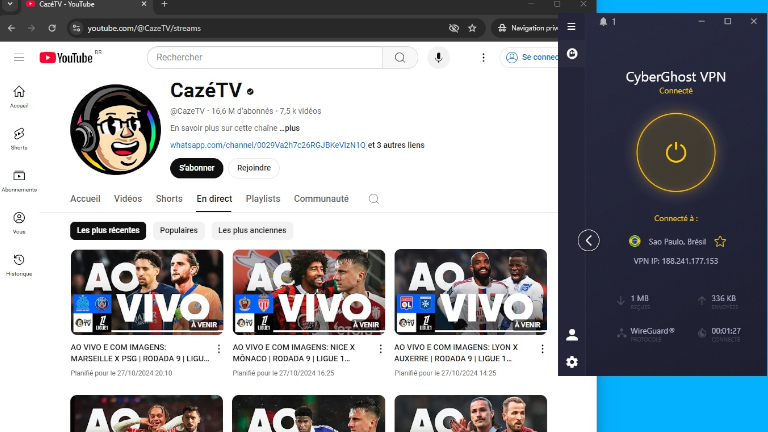Switch to the Vidéos channel tab
Screen dimensions: 768x432
tap(128, 199)
